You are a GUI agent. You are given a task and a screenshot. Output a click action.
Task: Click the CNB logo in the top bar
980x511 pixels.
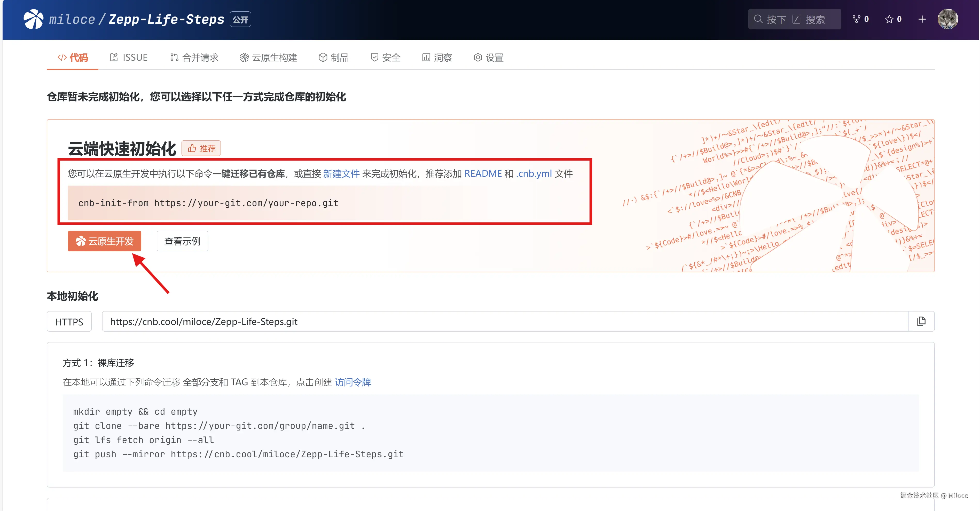(34, 19)
